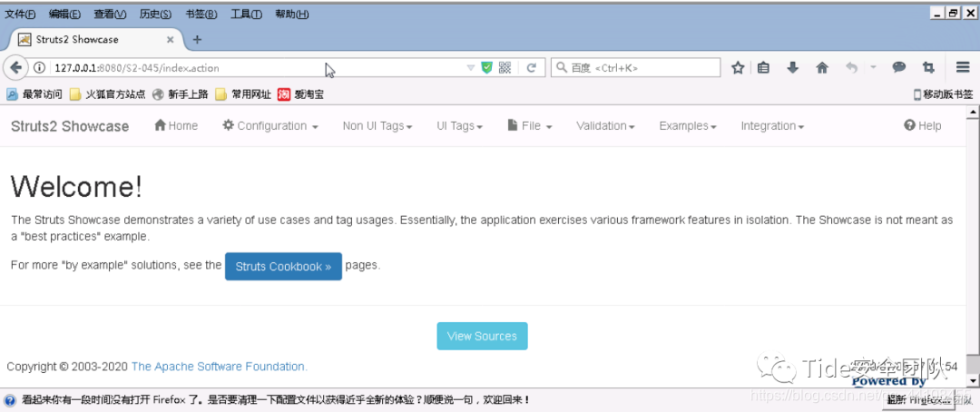Image resolution: width=980 pixels, height=412 pixels.
Task: Open the 新手上路 bookmark
Action: pos(180,95)
